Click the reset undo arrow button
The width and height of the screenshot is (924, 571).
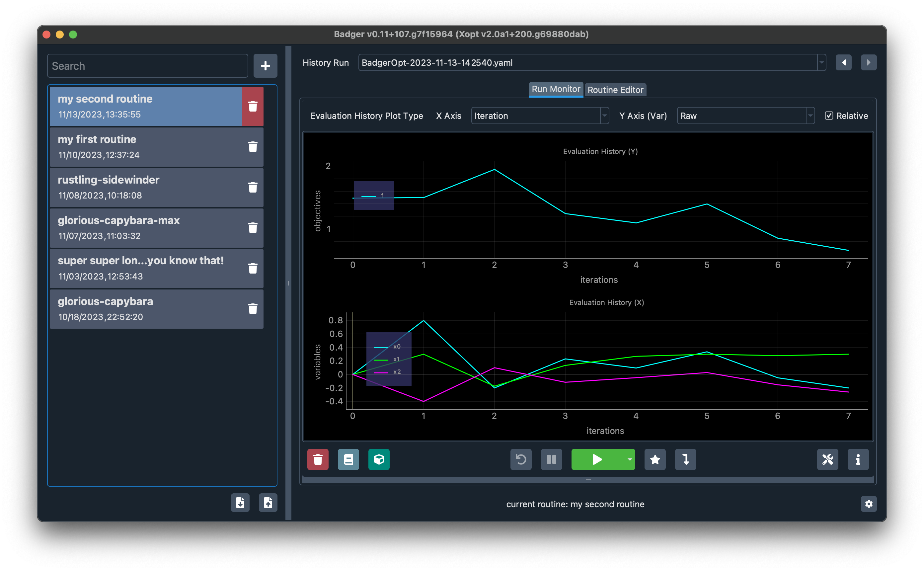point(521,459)
